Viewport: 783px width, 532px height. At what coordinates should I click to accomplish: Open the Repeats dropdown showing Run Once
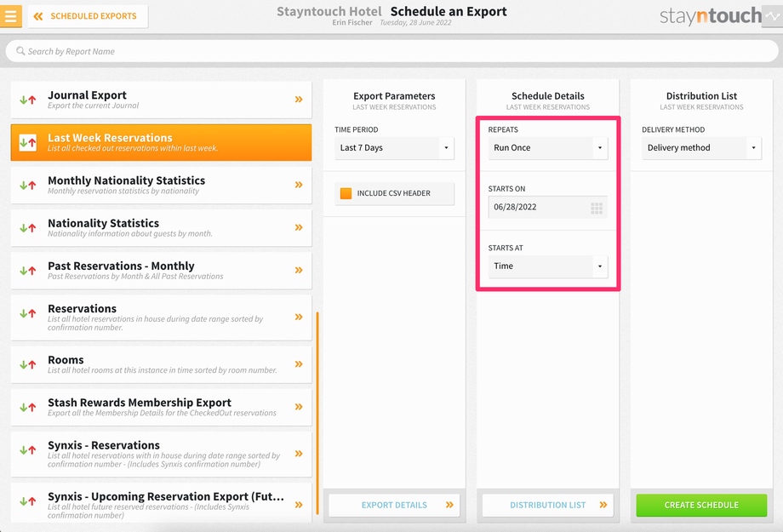pos(548,148)
